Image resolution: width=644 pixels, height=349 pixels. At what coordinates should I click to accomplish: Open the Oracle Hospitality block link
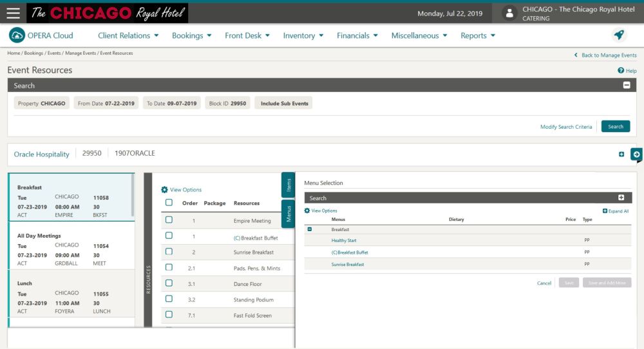point(41,155)
